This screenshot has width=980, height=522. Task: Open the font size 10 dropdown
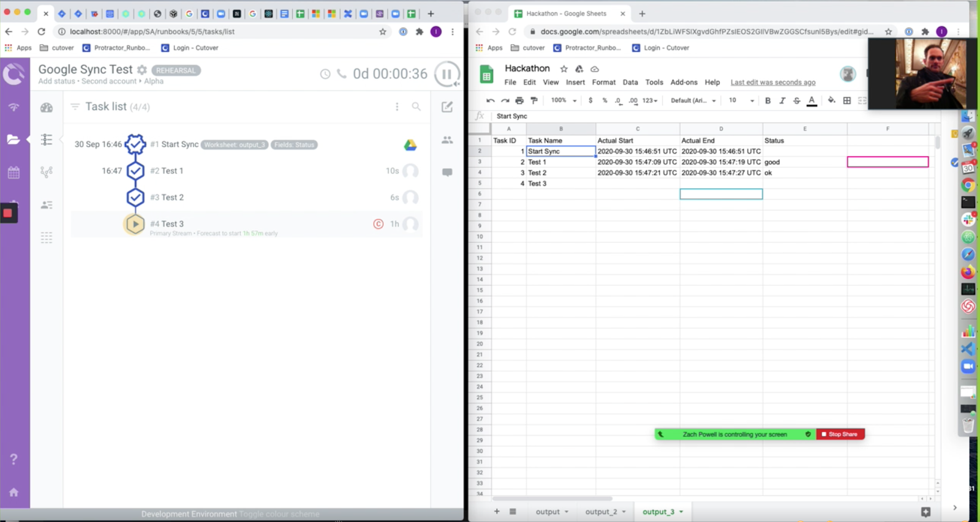coord(741,100)
